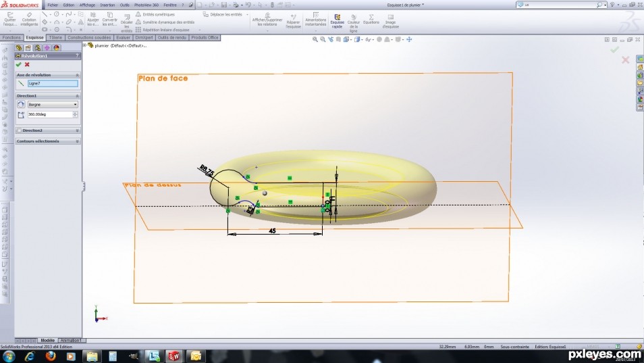Expand plumier tree in viewport
644x363 pixels.
tap(84, 45)
